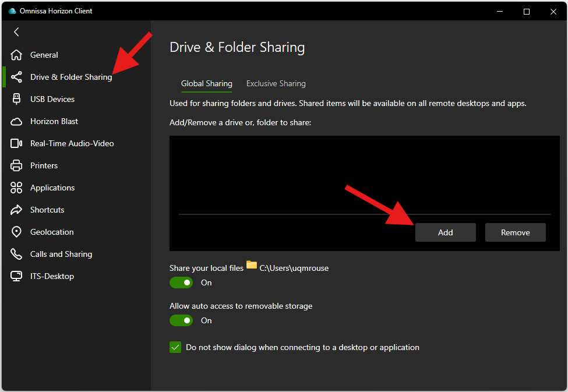Go back using the back chevron
The width and height of the screenshot is (568, 392).
click(16, 32)
